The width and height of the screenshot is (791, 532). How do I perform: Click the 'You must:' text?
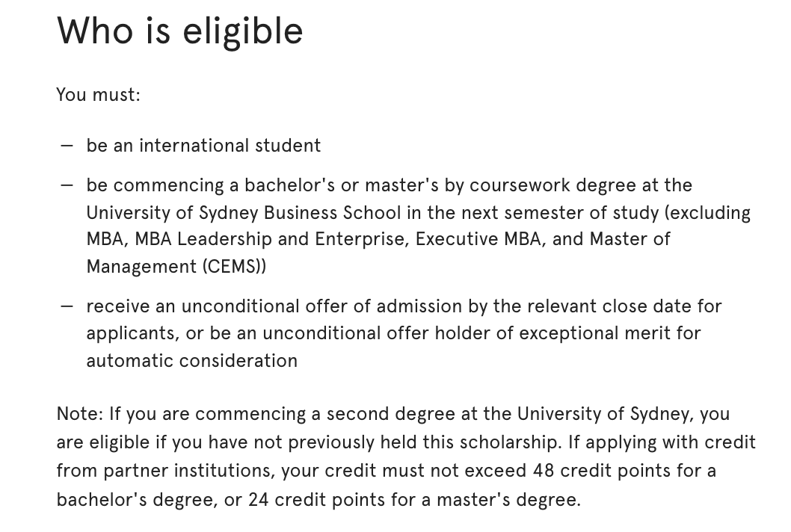99,95
